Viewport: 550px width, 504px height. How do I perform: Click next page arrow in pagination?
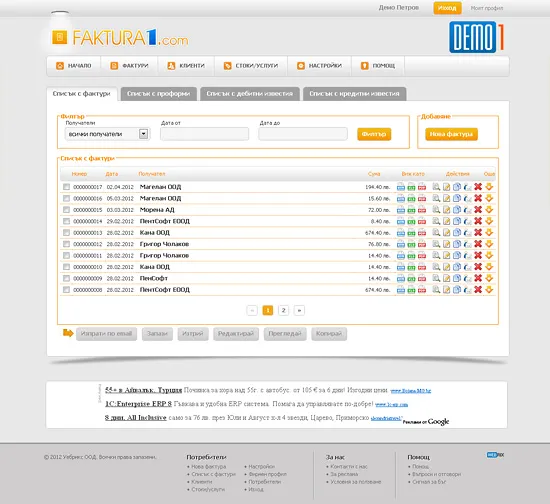(299, 310)
